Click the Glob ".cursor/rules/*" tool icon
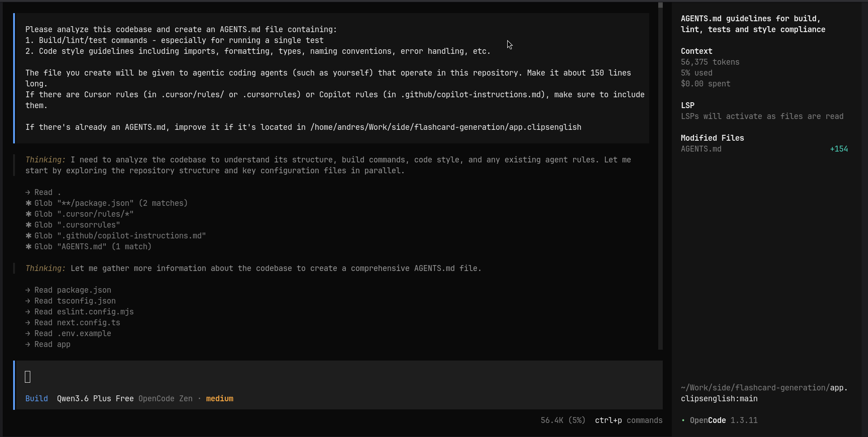 pyautogui.click(x=28, y=214)
